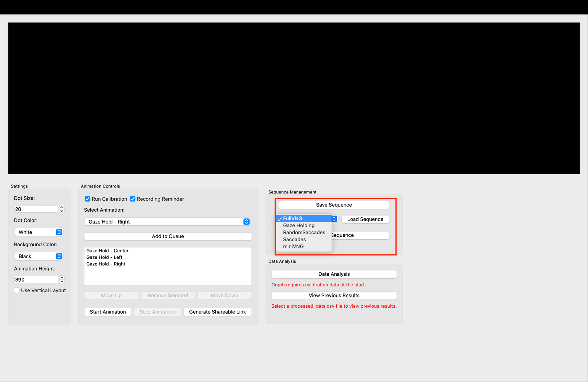Start the animation
The width and height of the screenshot is (588, 382).
[108, 312]
